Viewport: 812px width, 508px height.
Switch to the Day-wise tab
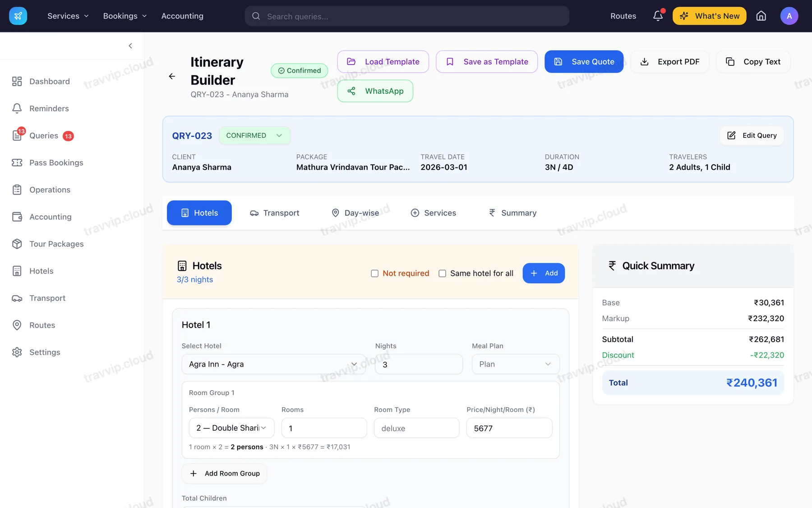pyautogui.click(x=355, y=213)
